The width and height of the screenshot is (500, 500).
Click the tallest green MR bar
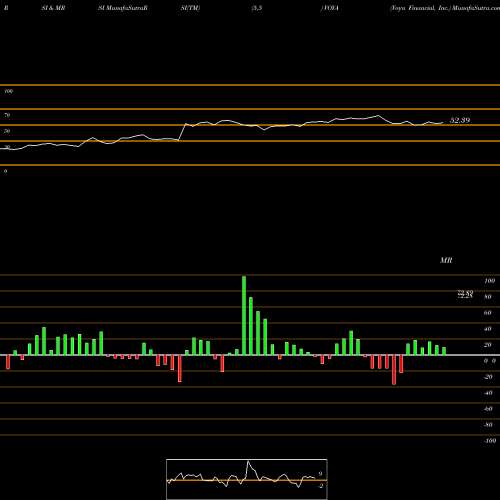coord(244,315)
